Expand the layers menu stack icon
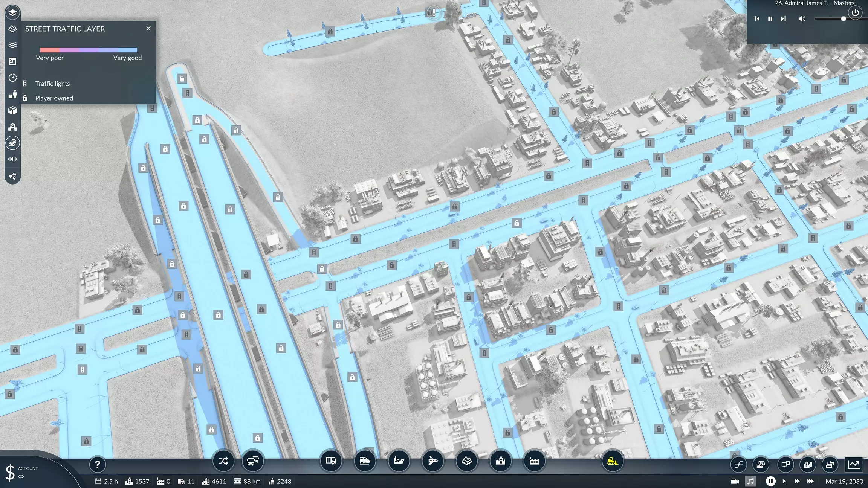 pyautogui.click(x=12, y=12)
